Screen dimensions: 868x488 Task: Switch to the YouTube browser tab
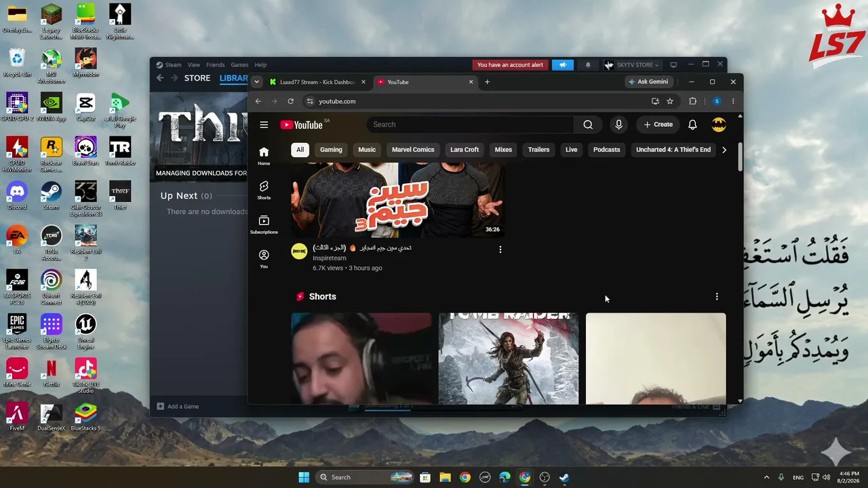[425, 82]
